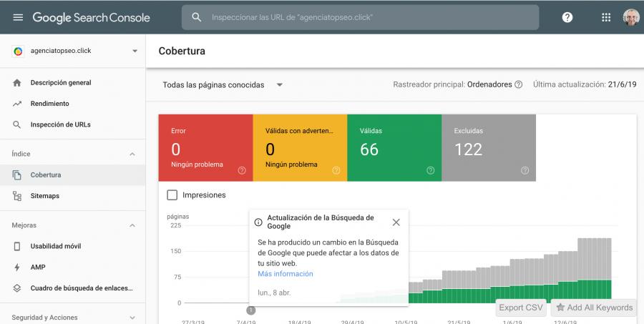Close the Google Search update popup
This screenshot has height=324, width=644.
pyautogui.click(x=396, y=222)
